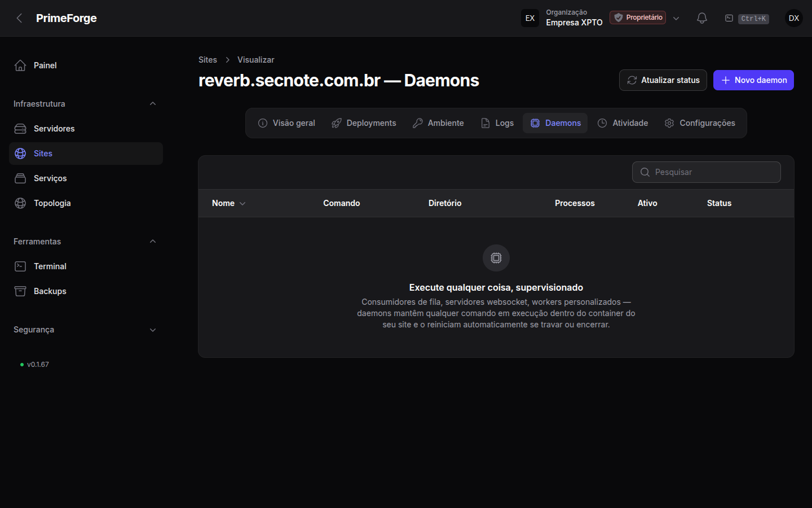Open Topologia in the sidebar
812x508 pixels.
pyautogui.click(x=86, y=203)
